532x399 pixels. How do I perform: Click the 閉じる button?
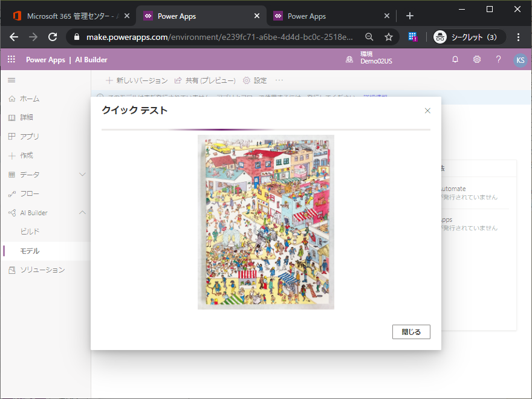tap(411, 332)
